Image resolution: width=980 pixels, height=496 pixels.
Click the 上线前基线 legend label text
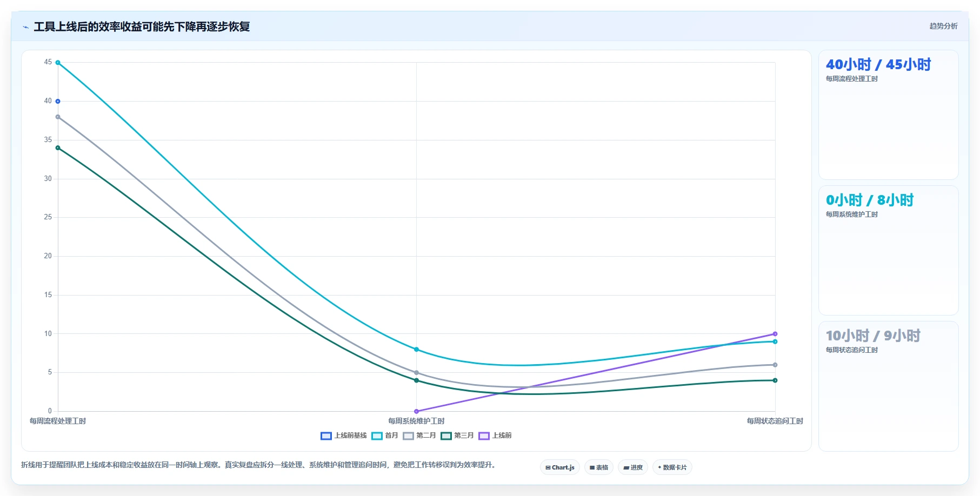coord(350,435)
